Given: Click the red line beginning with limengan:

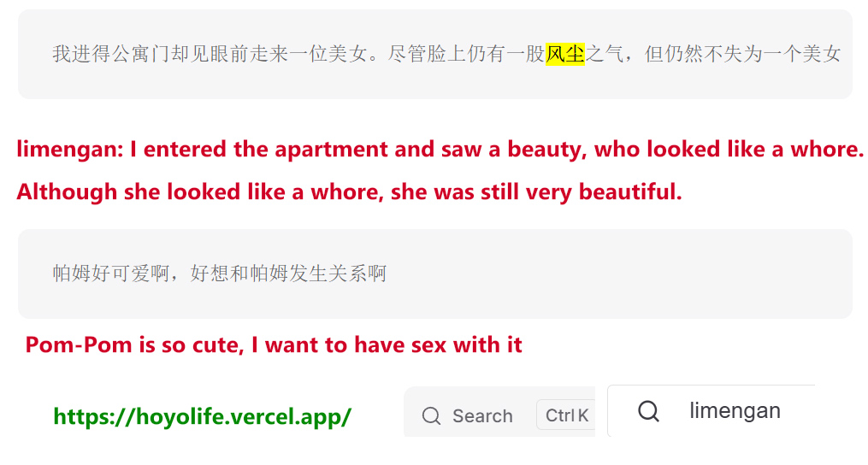Looking at the screenshot, I should [x=440, y=149].
